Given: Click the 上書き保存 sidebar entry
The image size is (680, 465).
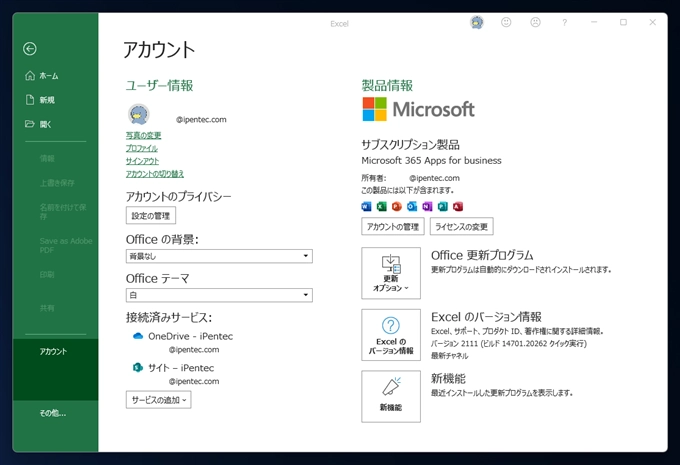Looking at the screenshot, I should tap(56, 183).
